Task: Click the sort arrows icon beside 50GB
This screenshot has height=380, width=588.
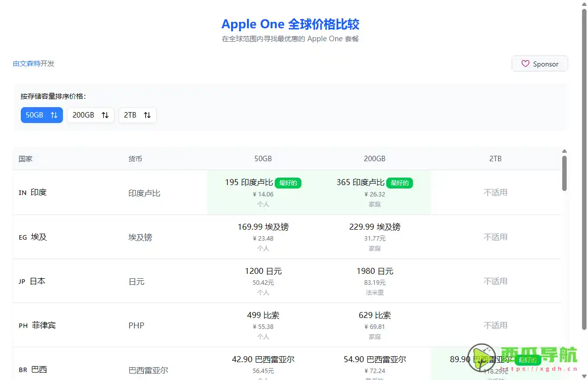Action: 54,115
